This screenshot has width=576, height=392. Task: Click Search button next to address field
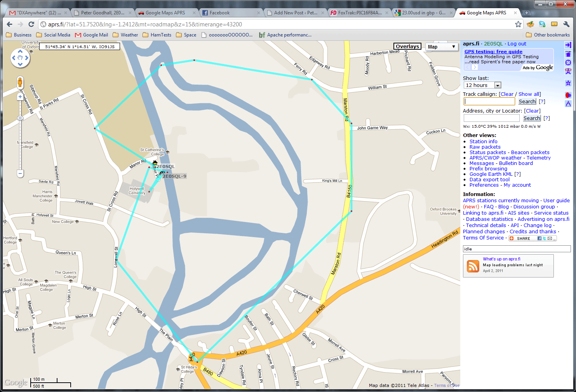tap(532, 118)
